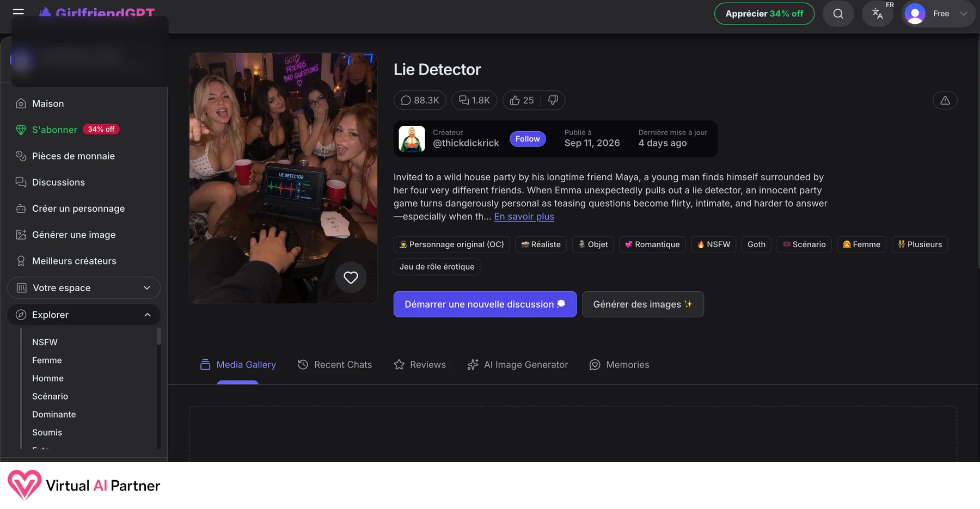
Task: Switch to the Media Gallery tab
Action: [238, 365]
